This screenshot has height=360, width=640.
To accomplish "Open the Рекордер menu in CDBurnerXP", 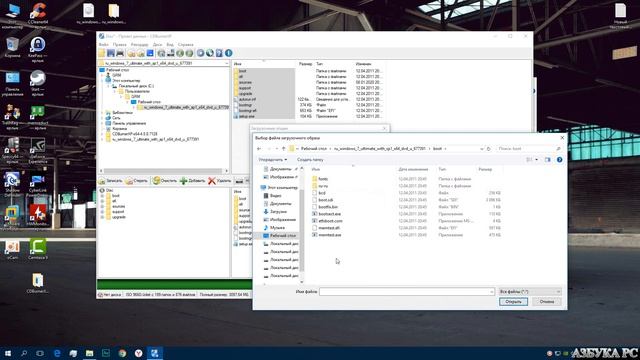I will [x=140, y=44].
